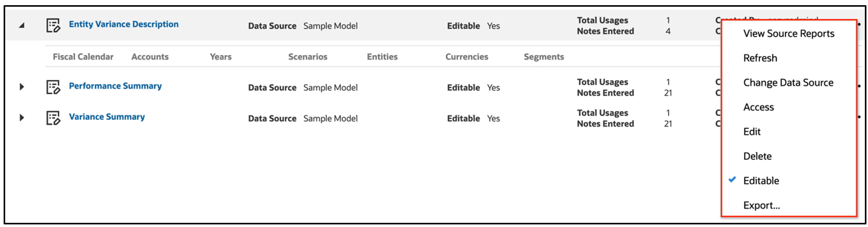The width and height of the screenshot is (868, 227).
Task: Open Access from the actions menu
Action: click(758, 107)
